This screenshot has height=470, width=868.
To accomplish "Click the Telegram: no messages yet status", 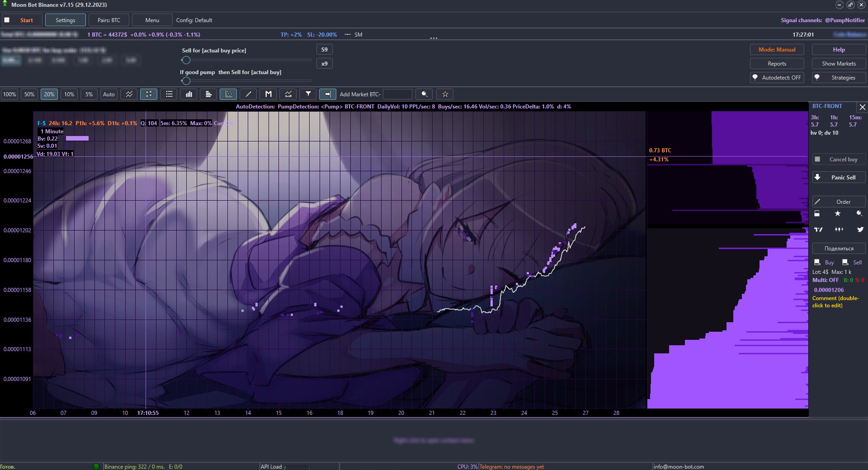I will pos(512,466).
